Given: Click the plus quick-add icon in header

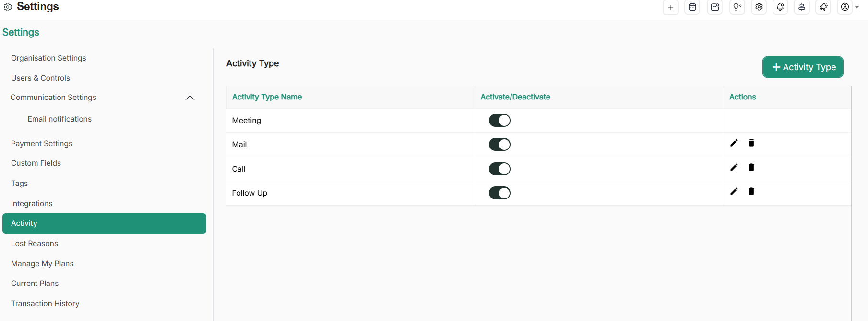Looking at the screenshot, I should coord(670,8).
